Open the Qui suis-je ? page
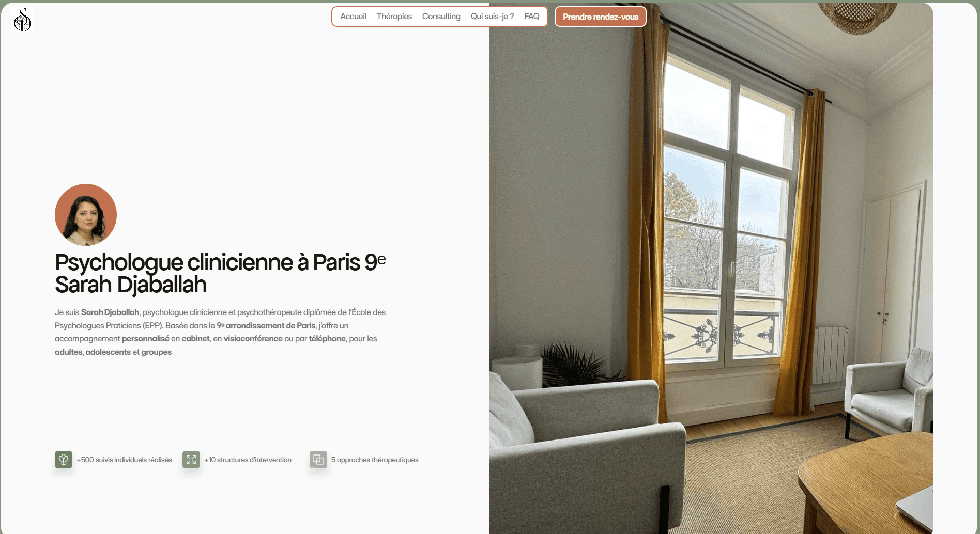This screenshot has width=980, height=534. pos(492,17)
